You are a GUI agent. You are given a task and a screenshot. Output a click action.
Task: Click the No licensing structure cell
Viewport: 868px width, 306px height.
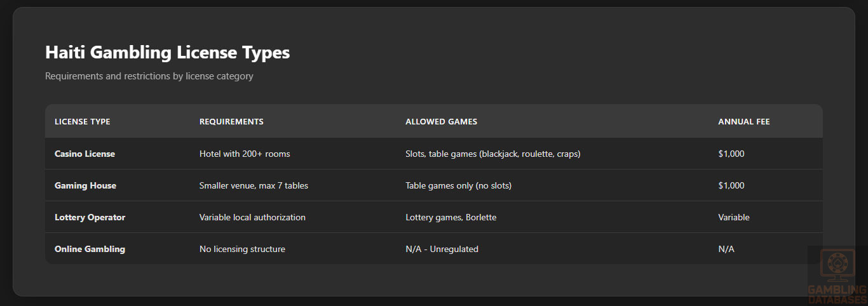242,249
